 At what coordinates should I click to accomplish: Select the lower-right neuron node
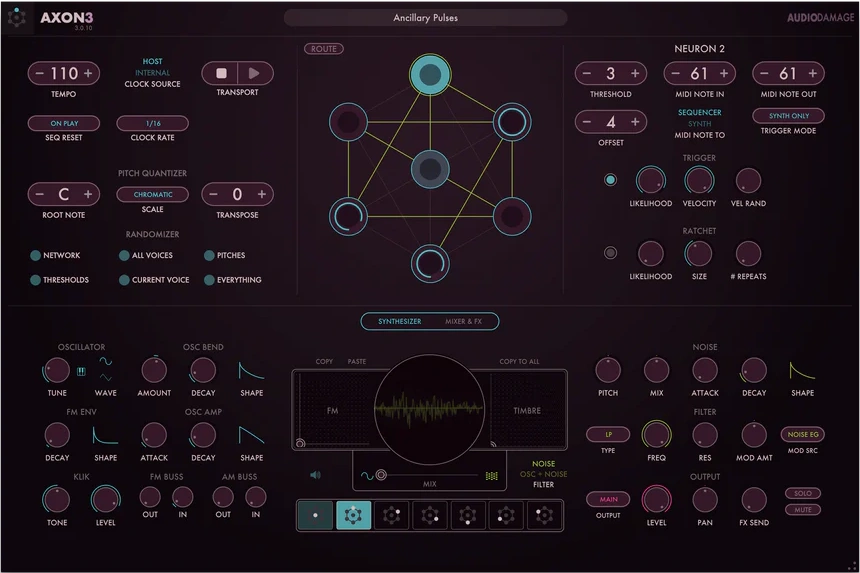[512, 217]
